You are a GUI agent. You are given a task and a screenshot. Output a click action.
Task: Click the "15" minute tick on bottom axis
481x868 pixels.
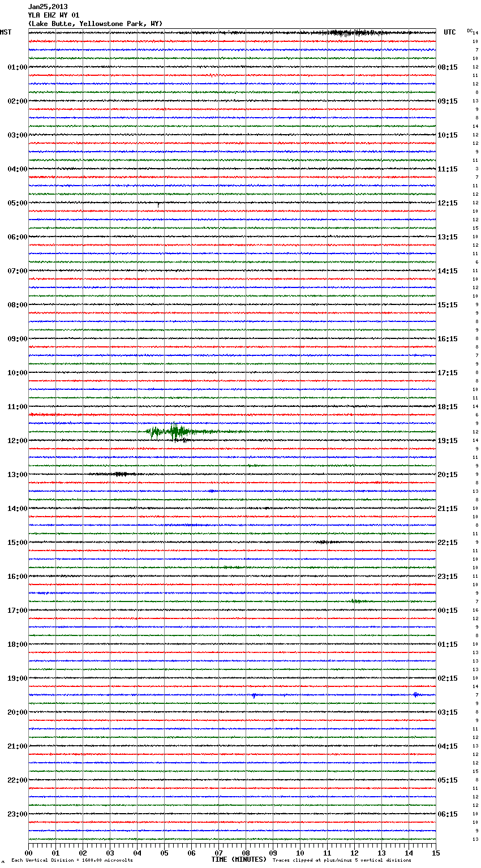pyautogui.click(x=436, y=853)
